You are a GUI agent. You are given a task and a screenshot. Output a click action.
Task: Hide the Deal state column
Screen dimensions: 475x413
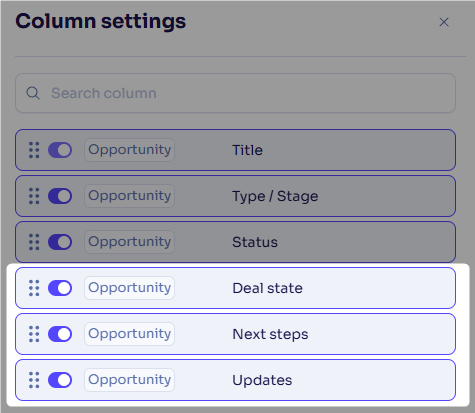(60, 288)
